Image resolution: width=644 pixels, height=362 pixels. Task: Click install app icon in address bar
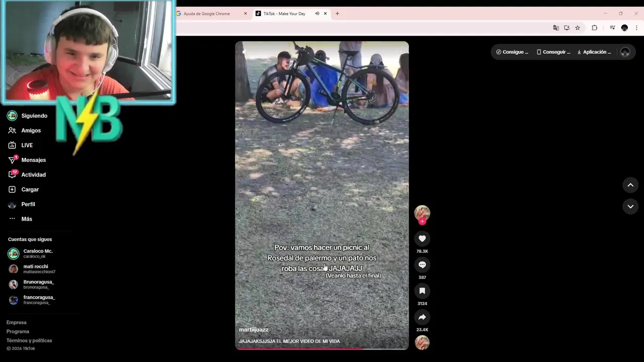(567, 28)
